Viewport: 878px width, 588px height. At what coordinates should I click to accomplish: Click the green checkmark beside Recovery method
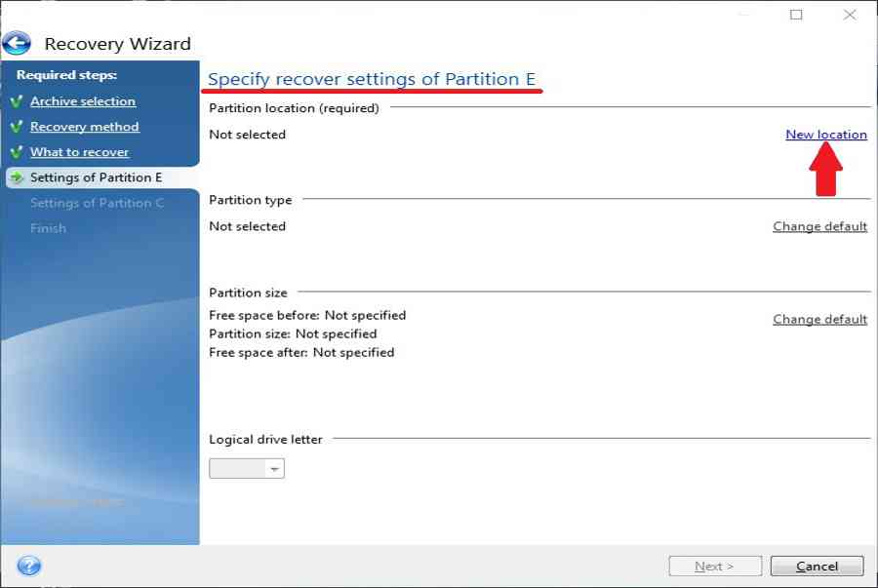[x=17, y=127]
